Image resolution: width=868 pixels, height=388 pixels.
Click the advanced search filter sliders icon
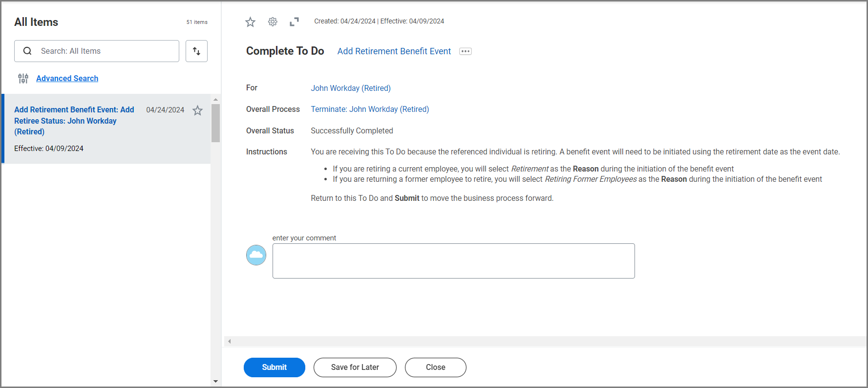point(23,78)
